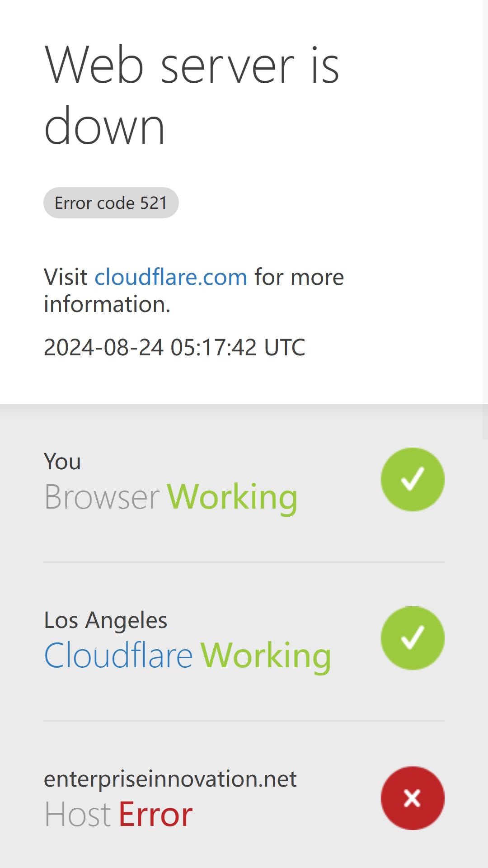Viewport: 488px width, 868px height.
Task: Click the 2024-08-24 UTC timestamp
Action: point(174,347)
